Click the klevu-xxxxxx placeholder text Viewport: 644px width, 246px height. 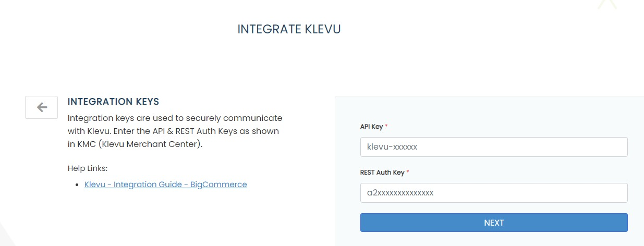pos(392,147)
